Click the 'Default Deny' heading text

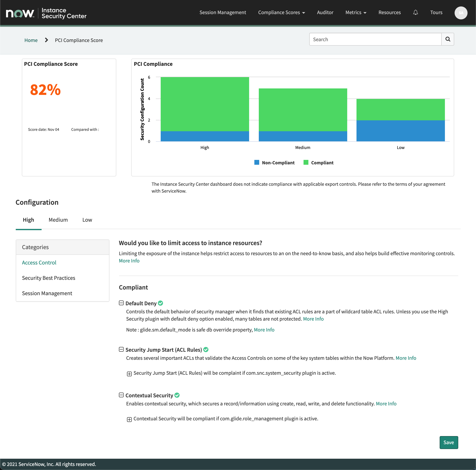click(x=141, y=303)
